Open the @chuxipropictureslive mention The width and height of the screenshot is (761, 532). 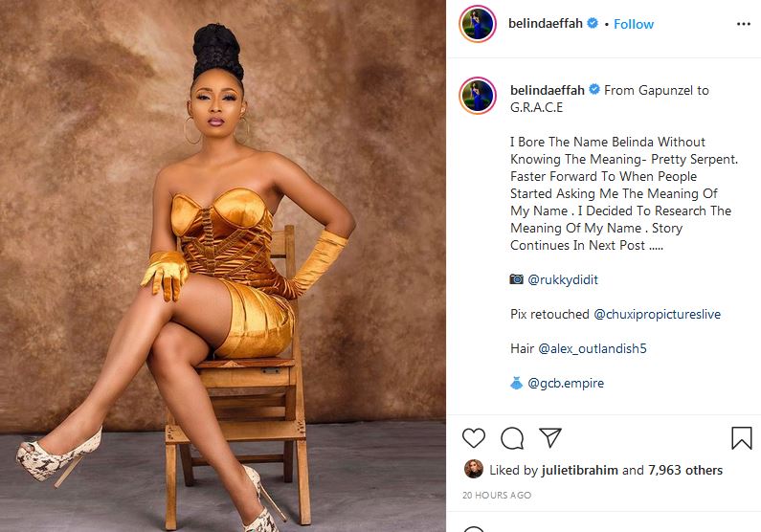(657, 314)
